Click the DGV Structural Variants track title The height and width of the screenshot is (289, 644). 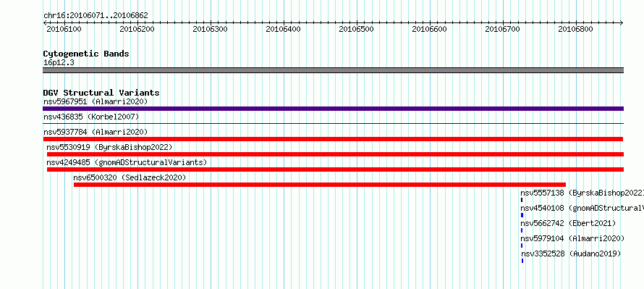(101, 93)
